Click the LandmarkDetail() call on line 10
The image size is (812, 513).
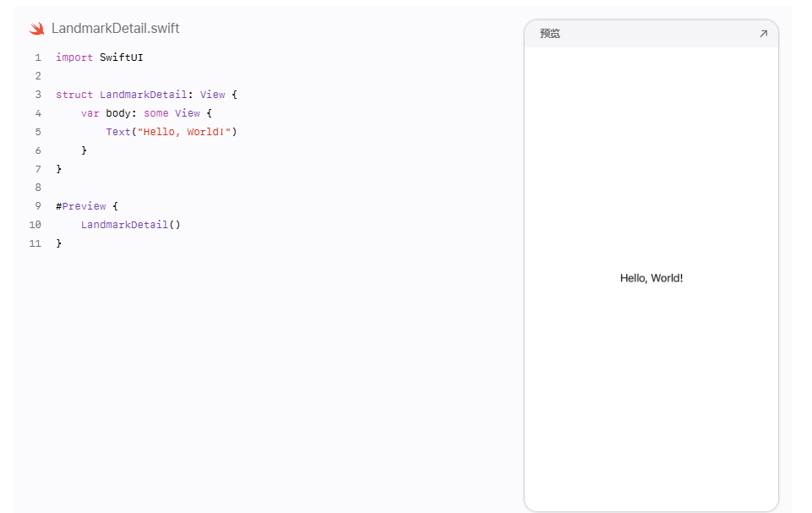[130, 225]
